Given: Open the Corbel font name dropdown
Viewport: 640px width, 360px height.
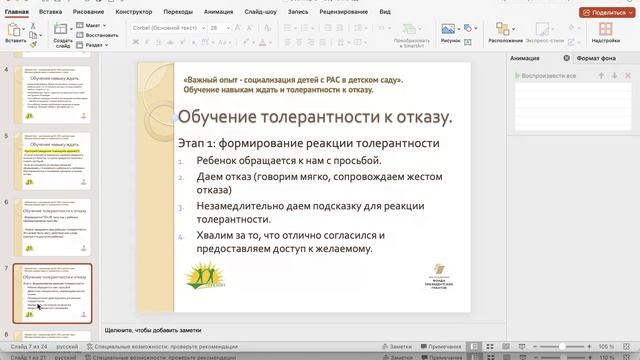Looking at the screenshot, I should click(x=203, y=28).
